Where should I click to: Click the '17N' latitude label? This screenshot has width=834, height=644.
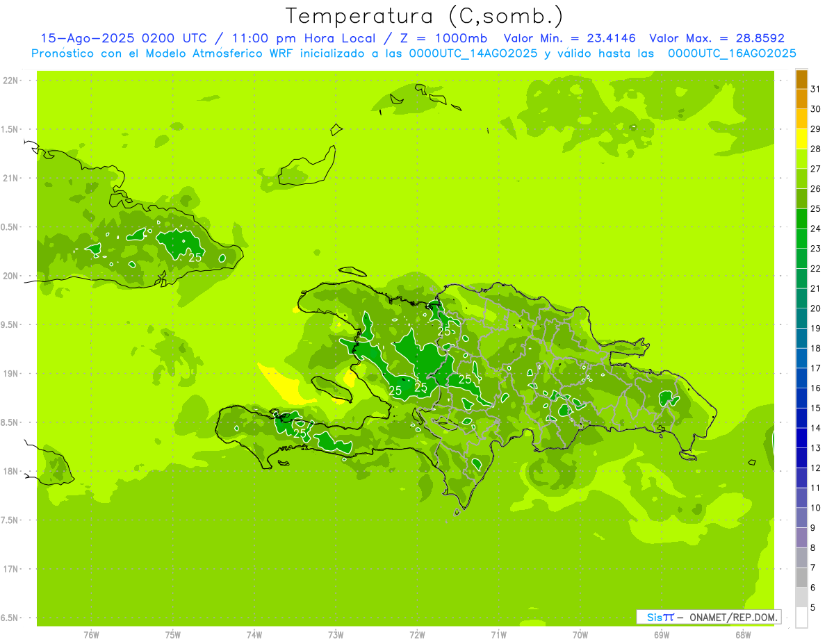[x=10, y=570]
